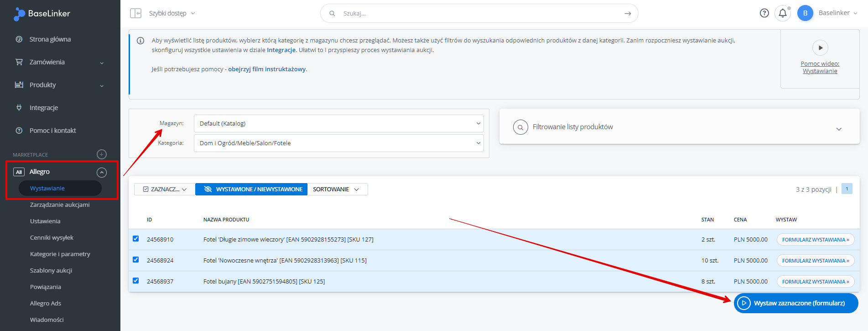Click Fotel 'Nowoczesne wnętrza' product name

tap(285, 260)
